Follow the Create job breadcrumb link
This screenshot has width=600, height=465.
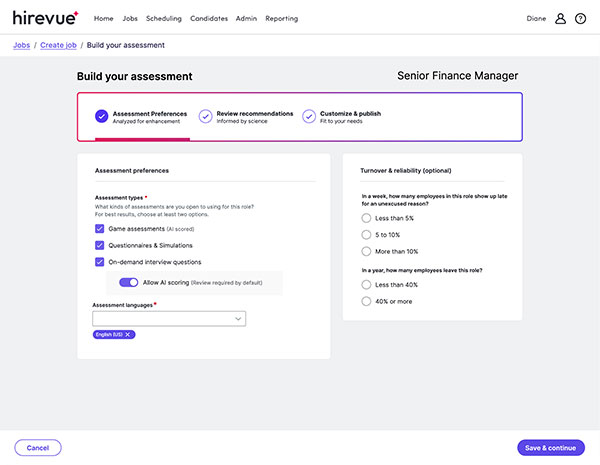coord(58,45)
